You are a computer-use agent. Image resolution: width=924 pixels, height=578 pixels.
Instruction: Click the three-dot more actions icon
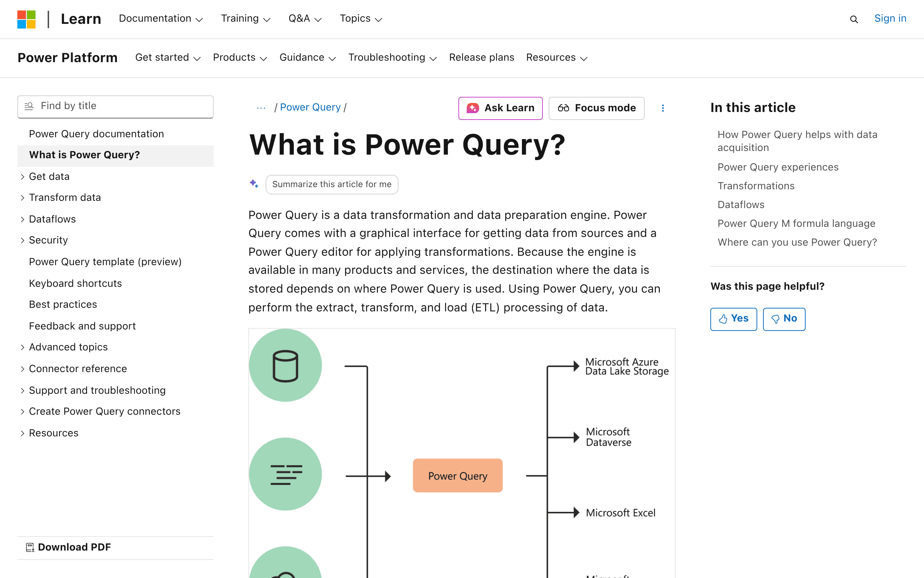(x=663, y=108)
